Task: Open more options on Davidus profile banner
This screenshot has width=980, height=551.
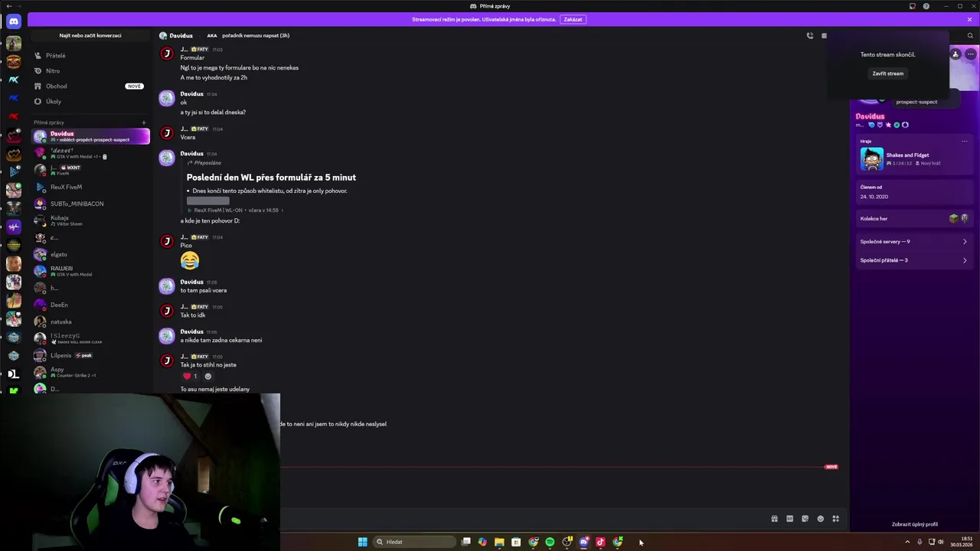Action: [x=970, y=54]
